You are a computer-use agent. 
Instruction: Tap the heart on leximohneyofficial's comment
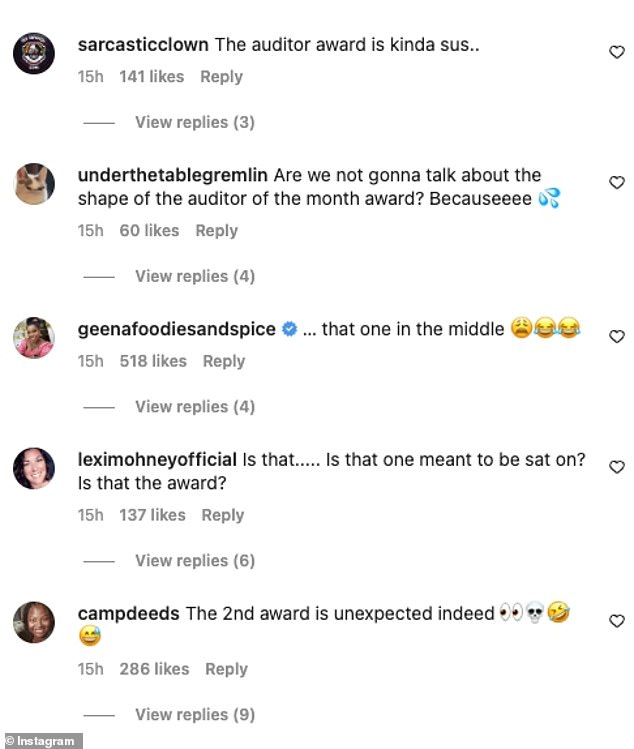click(x=617, y=467)
